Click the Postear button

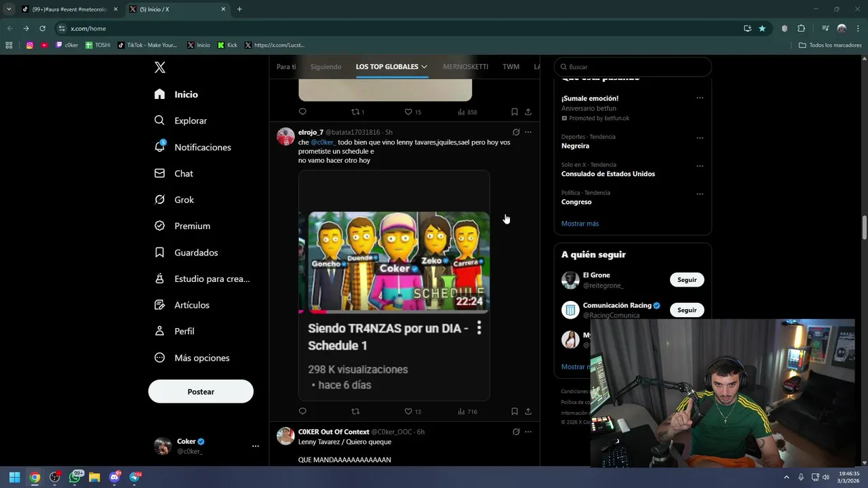(201, 392)
